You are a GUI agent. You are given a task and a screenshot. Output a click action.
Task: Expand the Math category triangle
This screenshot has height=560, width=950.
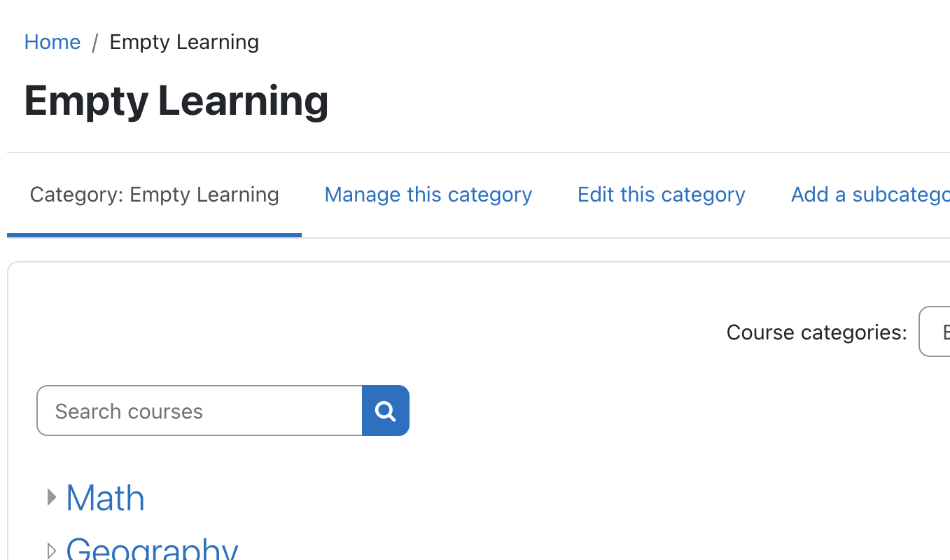coord(51,498)
